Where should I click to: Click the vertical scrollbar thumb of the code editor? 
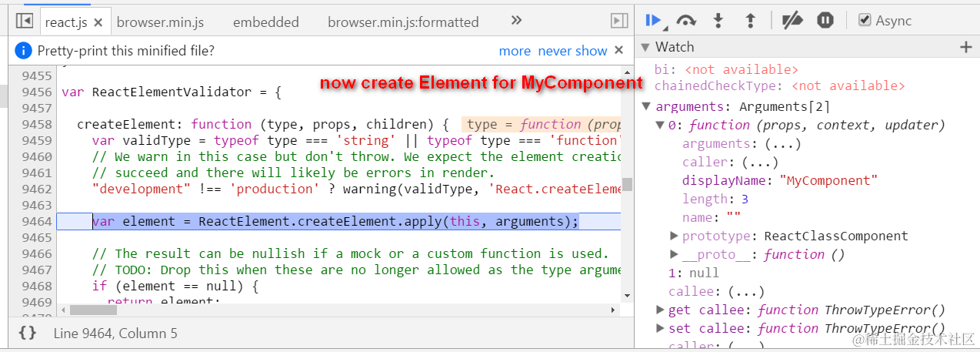(627, 184)
